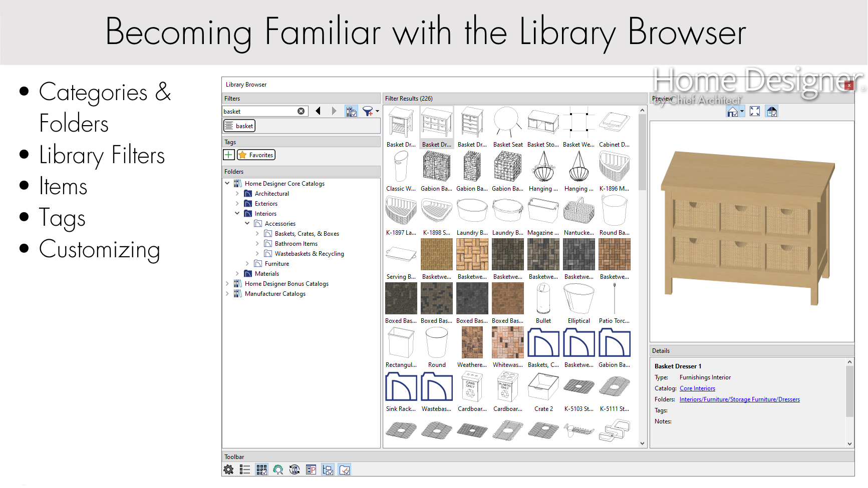Viewport: 868px width, 488px height.
Task: Click the green plus add tag icon
Action: tap(229, 155)
